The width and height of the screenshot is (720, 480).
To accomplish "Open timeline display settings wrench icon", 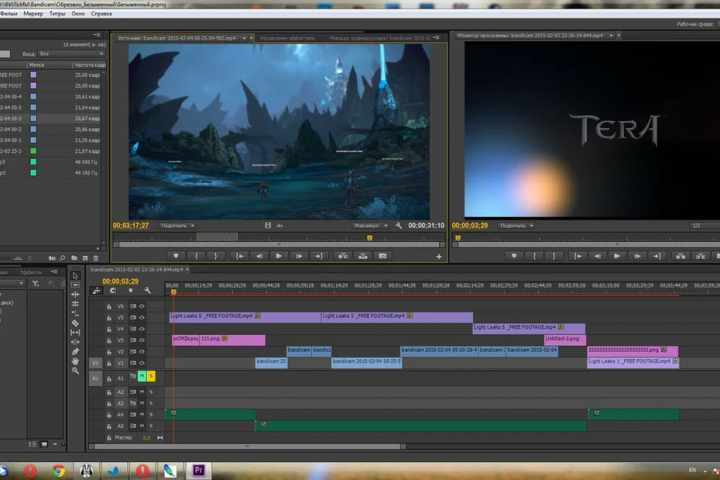I will coord(147,291).
